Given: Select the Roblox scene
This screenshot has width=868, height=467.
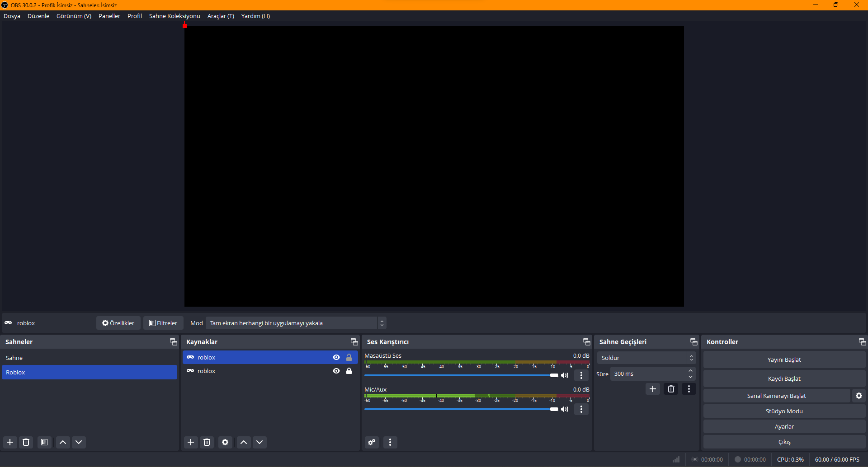Looking at the screenshot, I should click(90, 372).
